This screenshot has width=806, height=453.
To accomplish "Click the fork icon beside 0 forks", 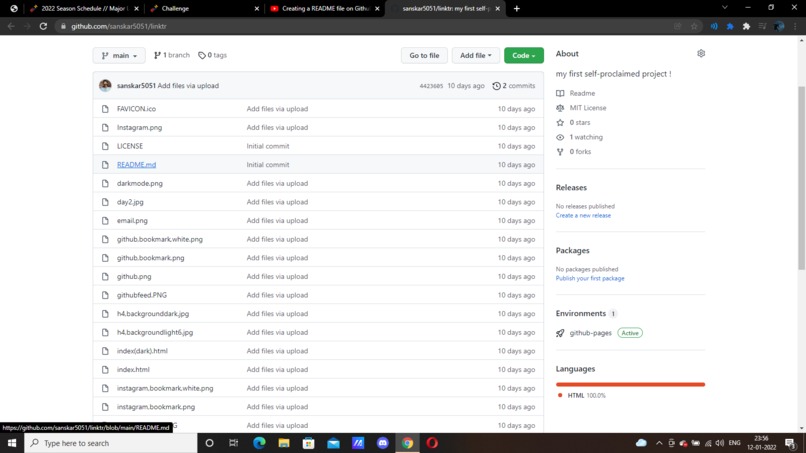I will point(560,152).
